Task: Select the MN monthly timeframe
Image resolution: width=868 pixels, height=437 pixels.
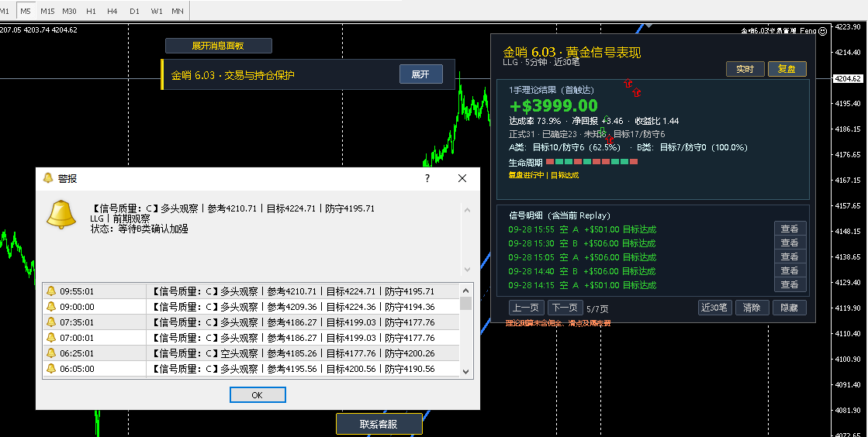Action: [178, 11]
